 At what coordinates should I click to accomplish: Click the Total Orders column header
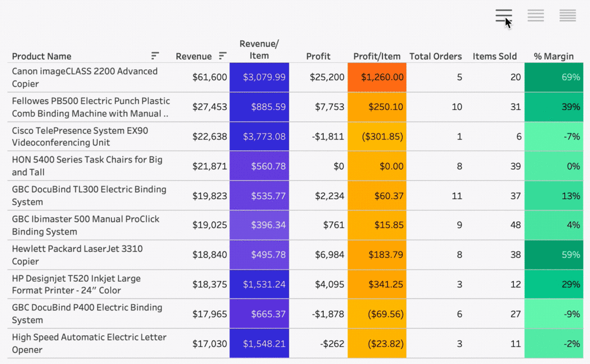pos(436,56)
